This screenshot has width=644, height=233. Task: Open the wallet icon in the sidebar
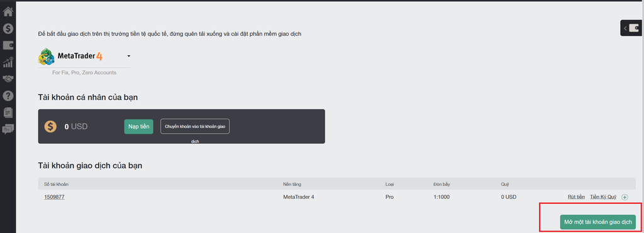(x=8, y=46)
